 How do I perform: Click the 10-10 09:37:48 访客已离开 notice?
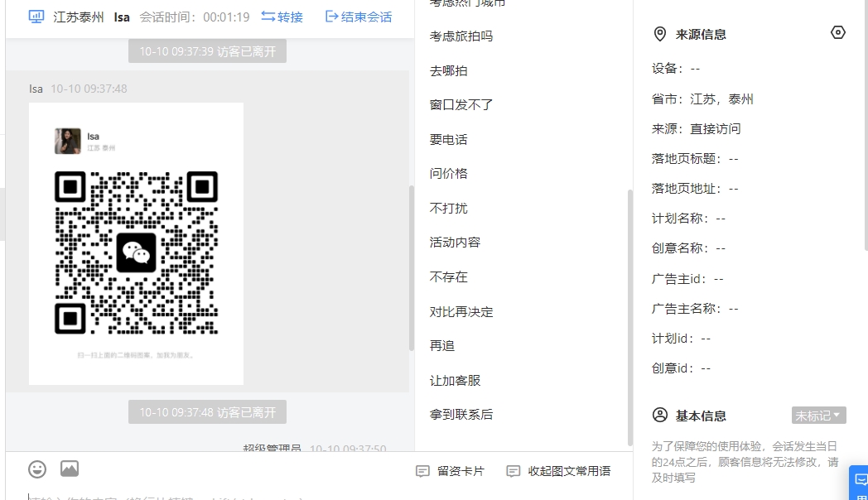tap(208, 412)
